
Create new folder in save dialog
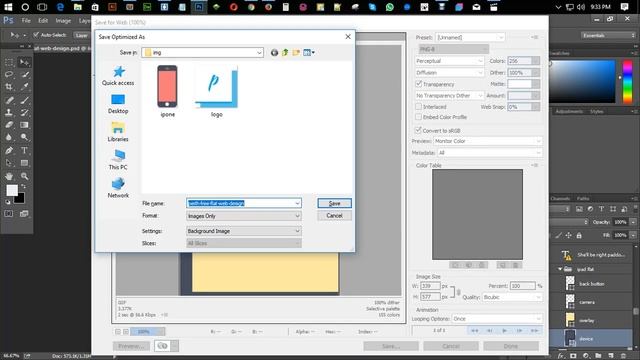coord(296,52)
